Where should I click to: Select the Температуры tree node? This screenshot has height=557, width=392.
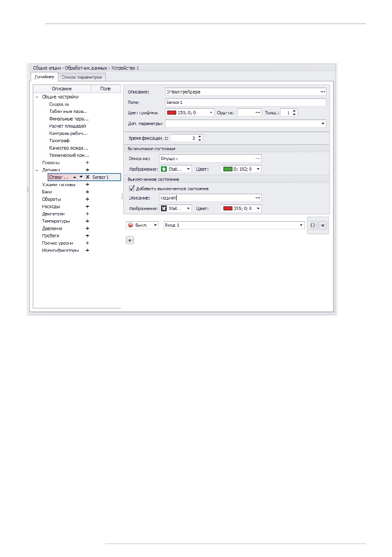tap(56, 221)
